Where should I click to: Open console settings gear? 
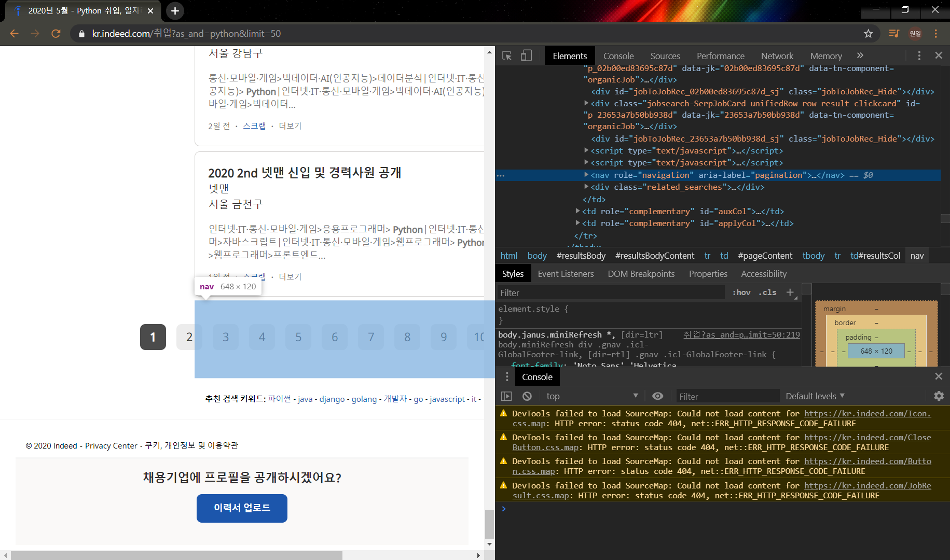(939, 396)
